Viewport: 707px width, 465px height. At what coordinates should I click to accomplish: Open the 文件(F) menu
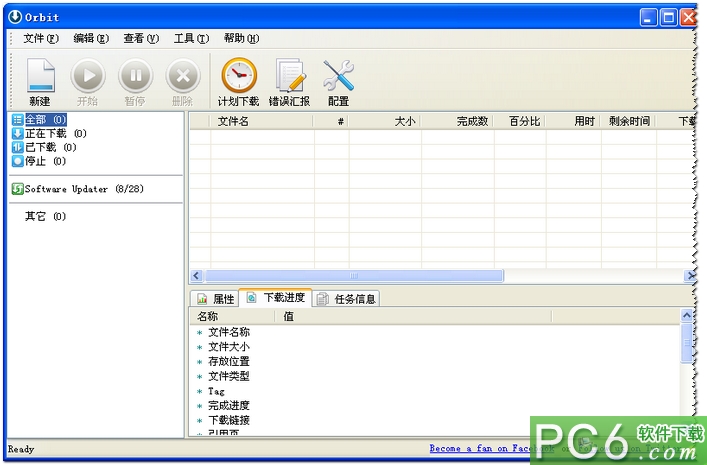pos(41,39)
